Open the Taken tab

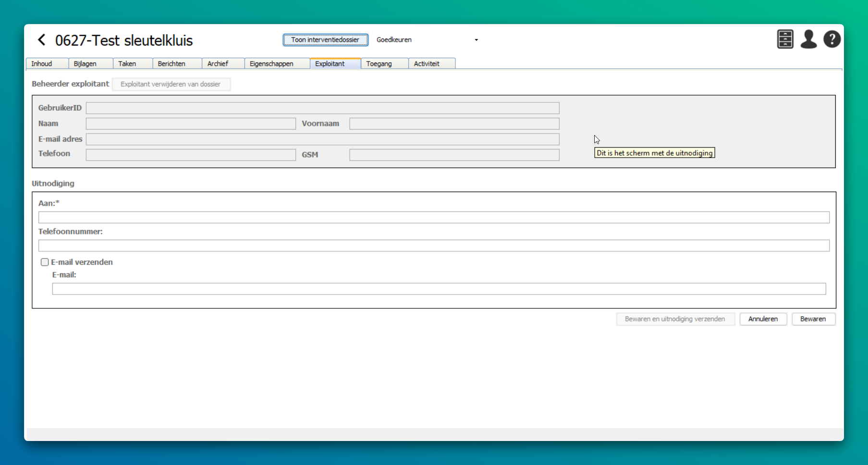point(133,64)
